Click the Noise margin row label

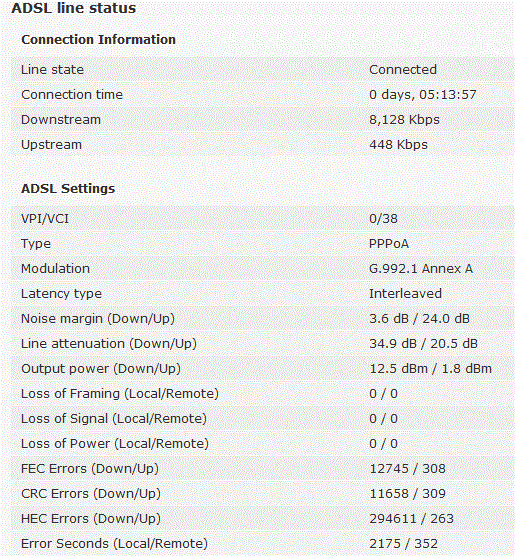(x=98, y=318)
